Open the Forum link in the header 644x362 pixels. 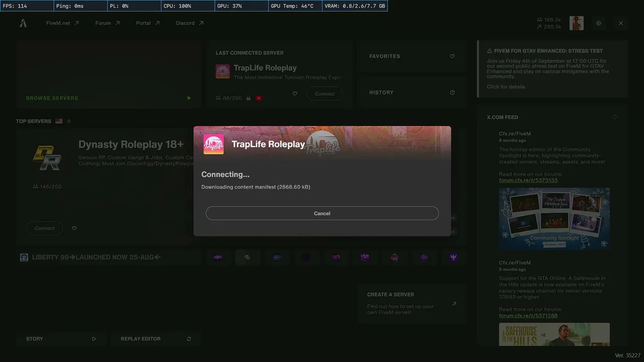point(108,23)
